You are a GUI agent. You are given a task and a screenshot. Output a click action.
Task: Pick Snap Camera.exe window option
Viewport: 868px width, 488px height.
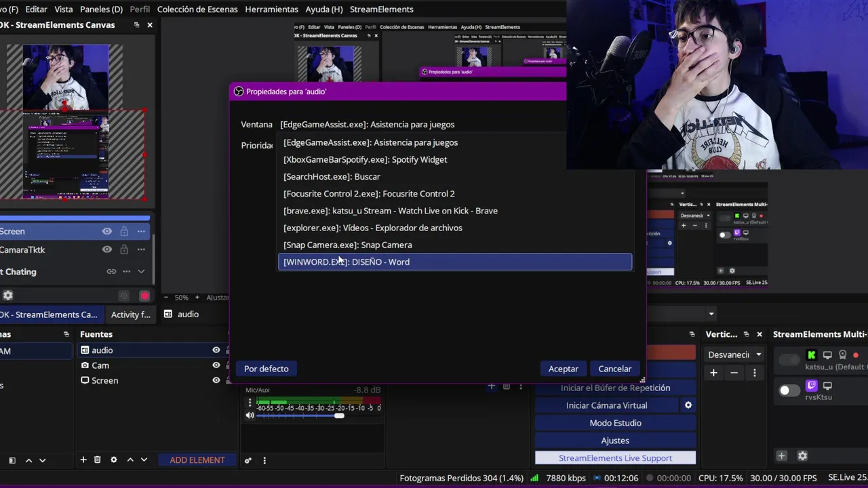point(455,245)
